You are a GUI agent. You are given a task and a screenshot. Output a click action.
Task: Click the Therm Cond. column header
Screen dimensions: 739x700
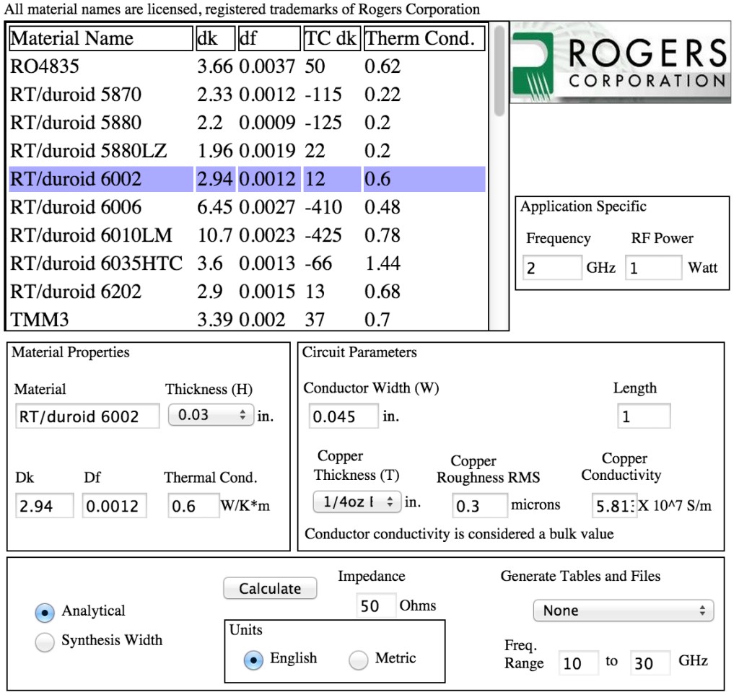[x=424, y=38]
